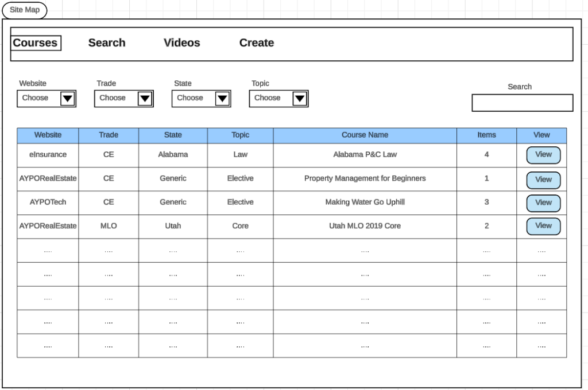View Property Management for Beginners course
This screenshot has height=390, width=588.
coord(543,180)
